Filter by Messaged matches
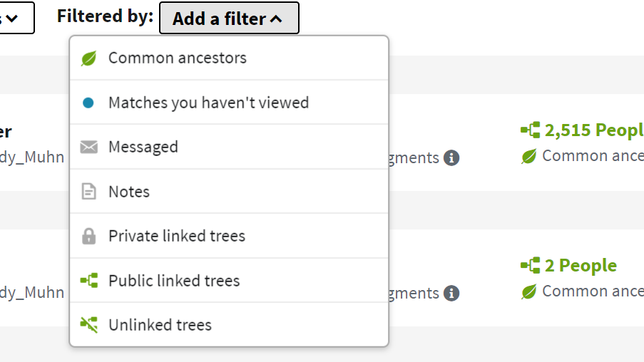Image resolution: width=644 pixels, height=362 pixels. point(143,148)
